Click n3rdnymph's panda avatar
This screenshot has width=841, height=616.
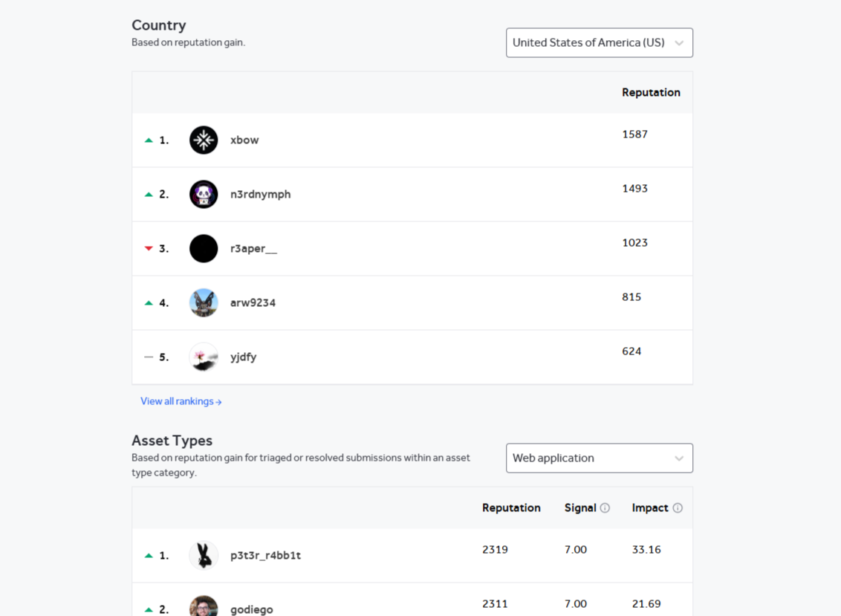(204, 194)
